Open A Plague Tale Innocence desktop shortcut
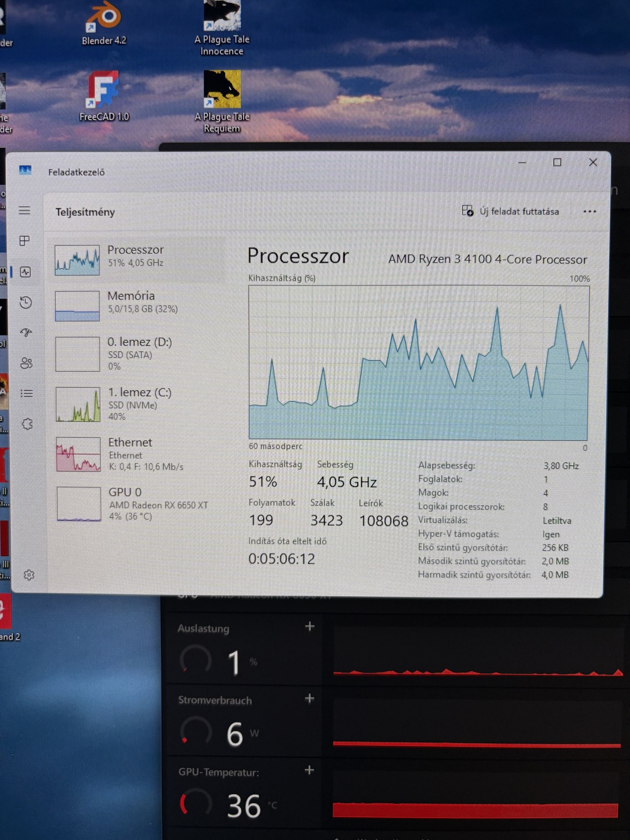The width and height of the screenshot is (630, 840). pyautogui.click(x=222, y=29)
